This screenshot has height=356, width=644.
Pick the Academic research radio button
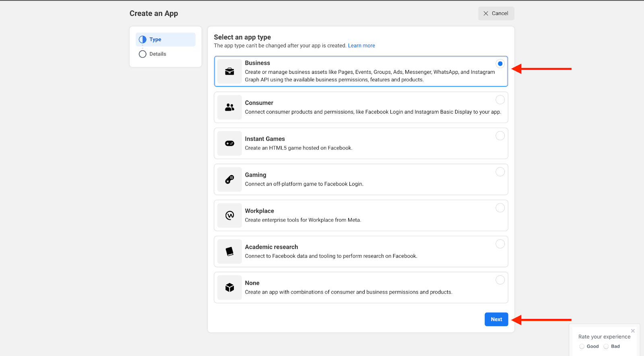tap(500, 244)
